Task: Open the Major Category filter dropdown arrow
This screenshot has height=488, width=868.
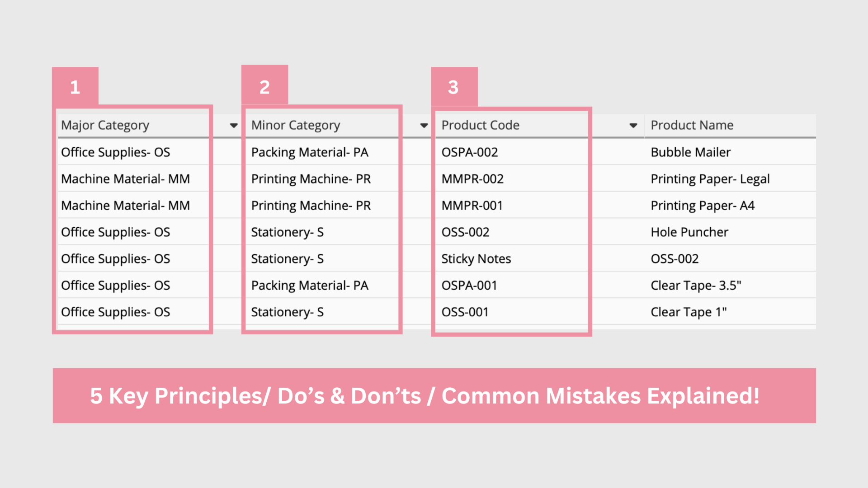Action: [x=233, y=126]
